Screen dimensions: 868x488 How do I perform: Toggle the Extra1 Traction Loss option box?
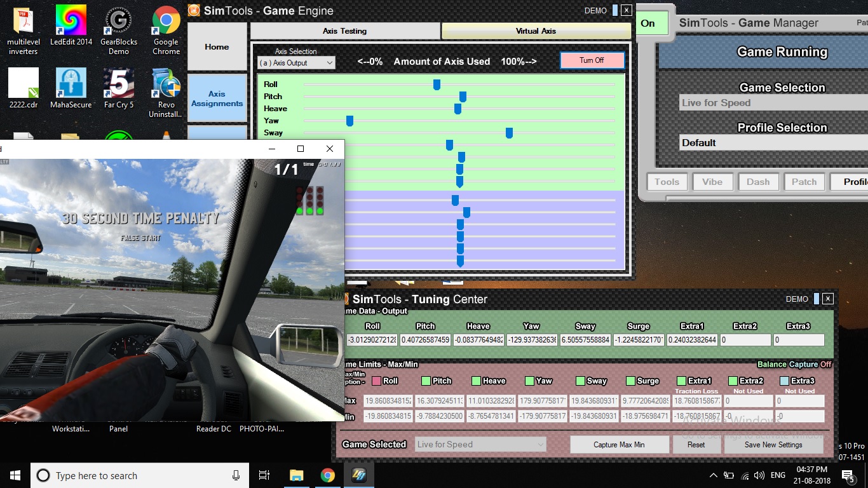tap(682, 381)
